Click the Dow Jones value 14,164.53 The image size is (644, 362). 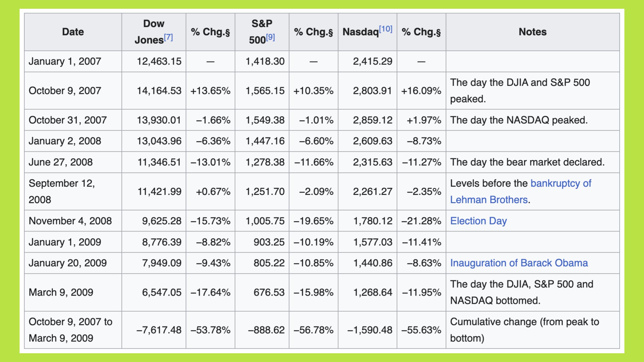[x=159, y=91]
